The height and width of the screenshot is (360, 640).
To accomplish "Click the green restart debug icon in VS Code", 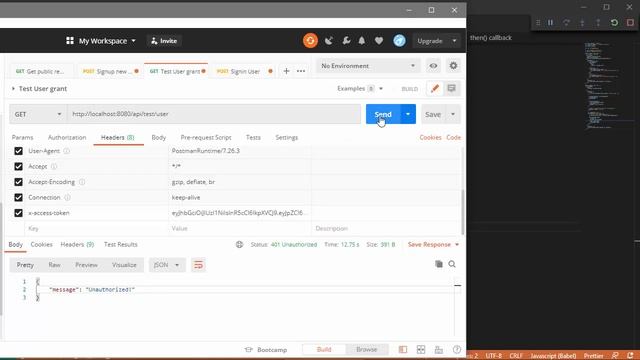I will pos(614,22).
